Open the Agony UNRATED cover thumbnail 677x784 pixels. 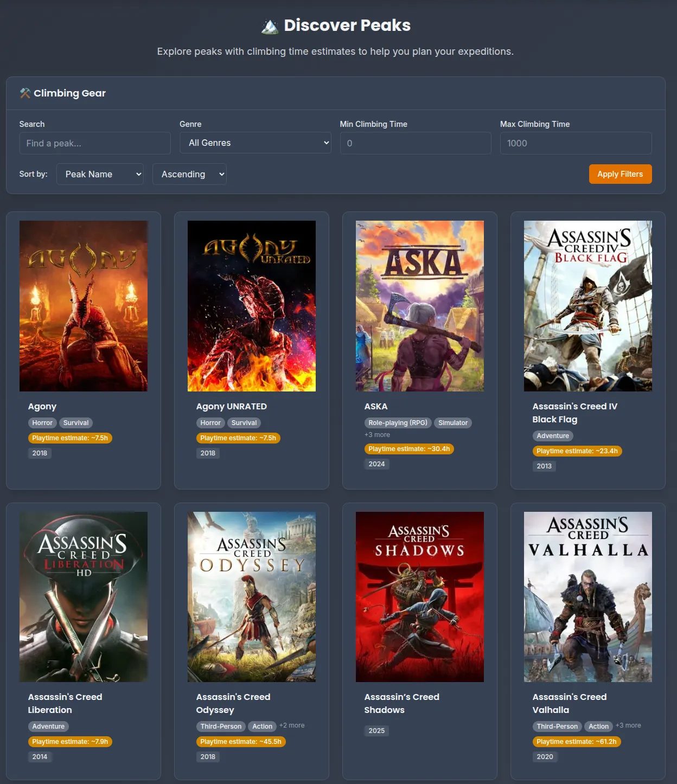point(252,306)
